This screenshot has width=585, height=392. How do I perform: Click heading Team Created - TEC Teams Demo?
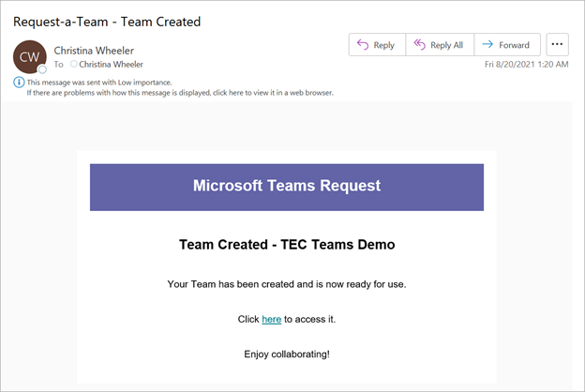[287, 245]
